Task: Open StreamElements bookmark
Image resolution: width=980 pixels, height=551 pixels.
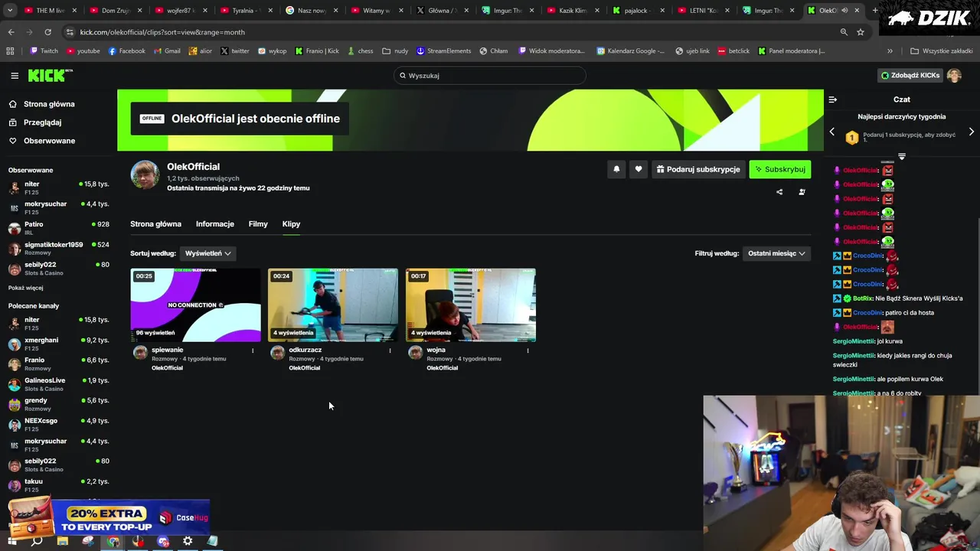Action: pyautogui.click(x=444, y=51)
